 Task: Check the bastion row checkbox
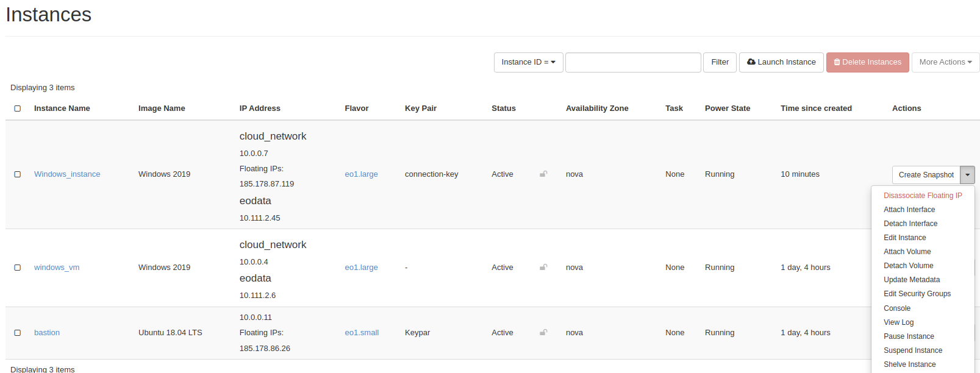tap(18, 333)
